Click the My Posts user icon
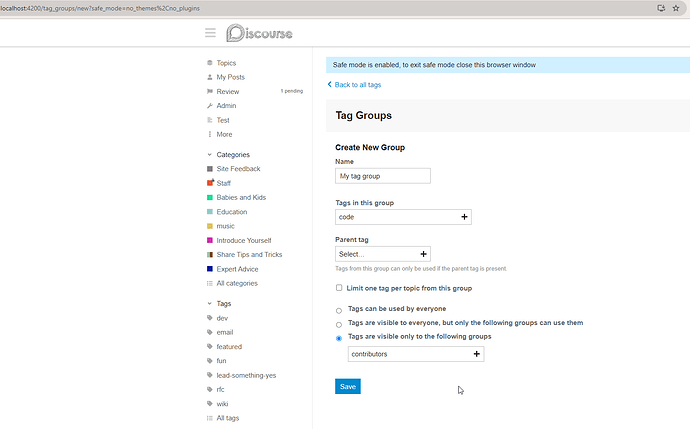This screenshot has width=690, height=429. (210, 77)
